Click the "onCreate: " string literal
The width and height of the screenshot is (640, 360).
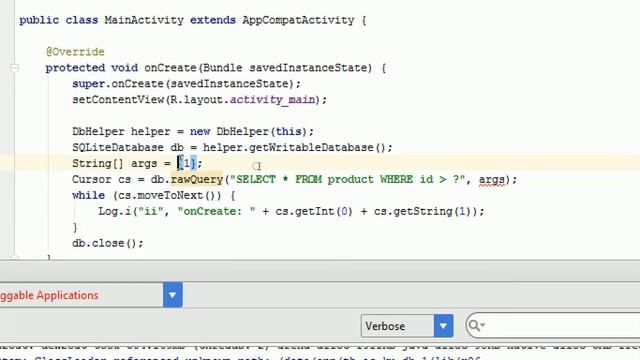pos(216,211)
